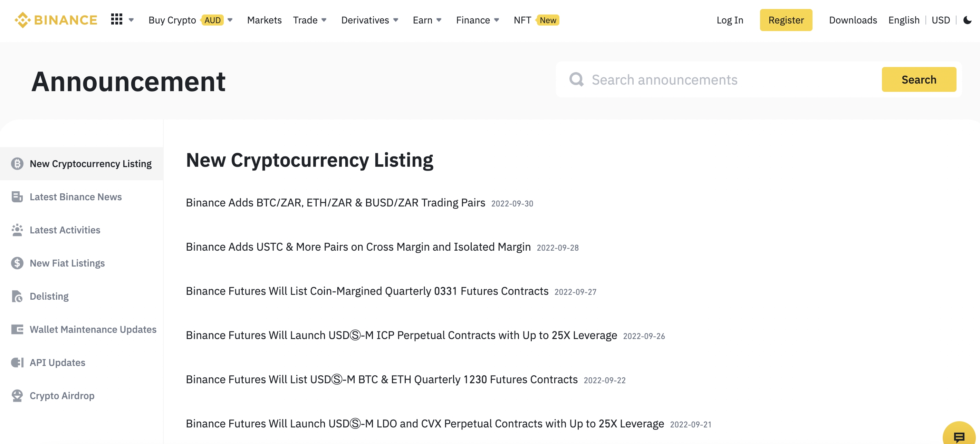Screen dimensions: 980x444
Task: Click the BTC/ZAR trading pairs announcement link
Action: pyautogui.click(x=336, y=202)
